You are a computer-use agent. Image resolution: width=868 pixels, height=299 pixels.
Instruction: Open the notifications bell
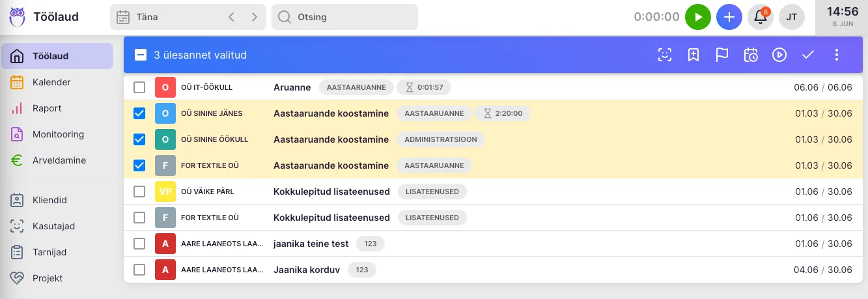(760, 17)
